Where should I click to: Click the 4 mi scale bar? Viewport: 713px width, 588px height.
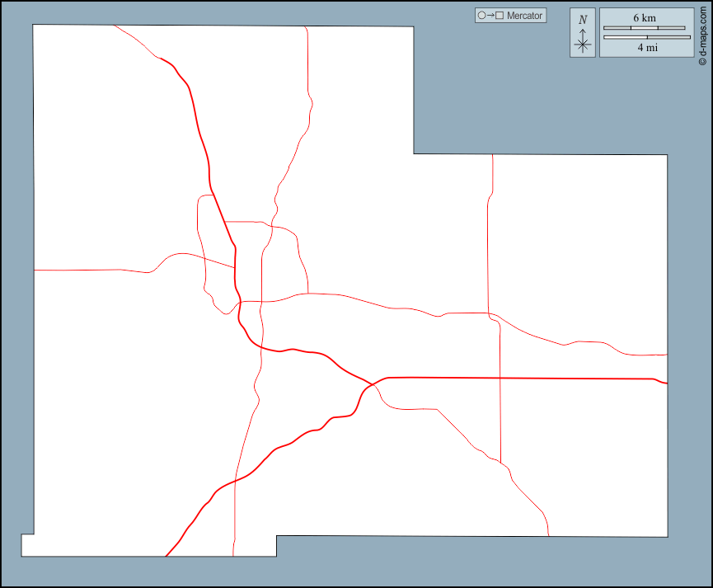coord(646,37)
